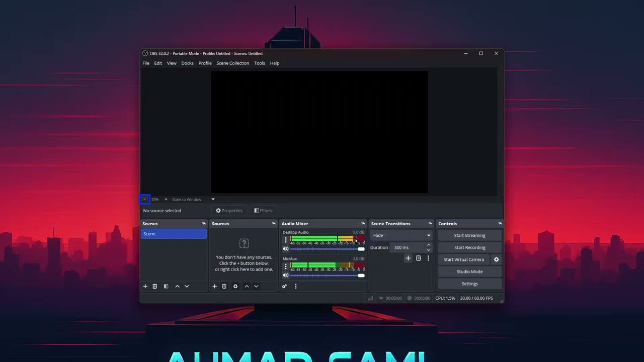
Task: Click '30.00 / 60.00 FPS' status text
Action: pos(476,298)
